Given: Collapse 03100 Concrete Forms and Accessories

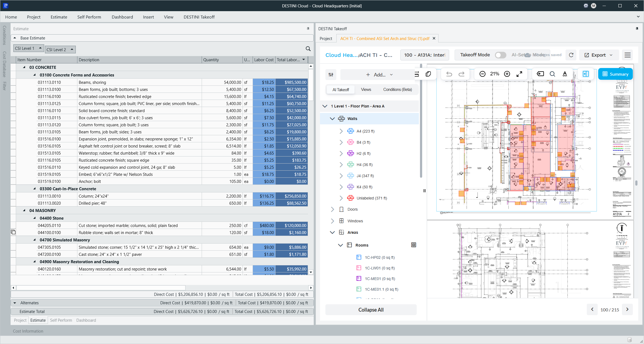Looking at the screenshot, I should coord(35,75).
